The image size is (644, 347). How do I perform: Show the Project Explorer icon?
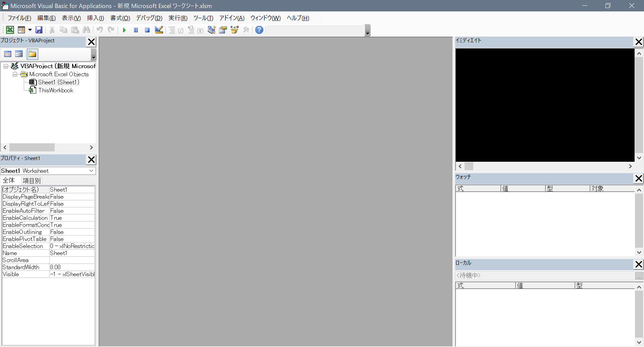point(211,30)
